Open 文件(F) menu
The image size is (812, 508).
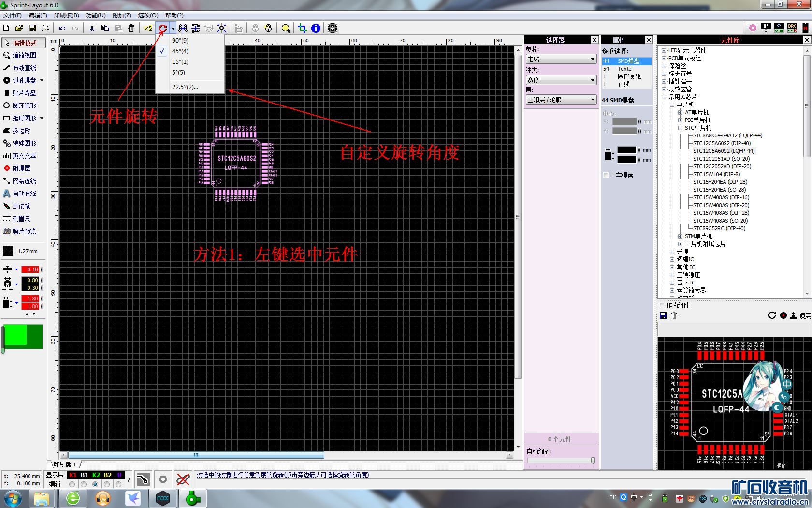coord(13,15)
